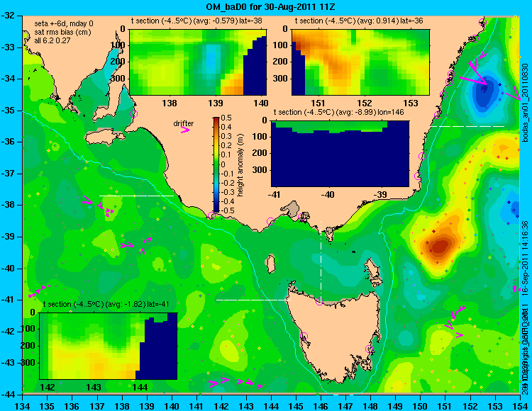Click longitude axis label 154
Viewport: 532px width, 411px height.
(x=520, y=405)
